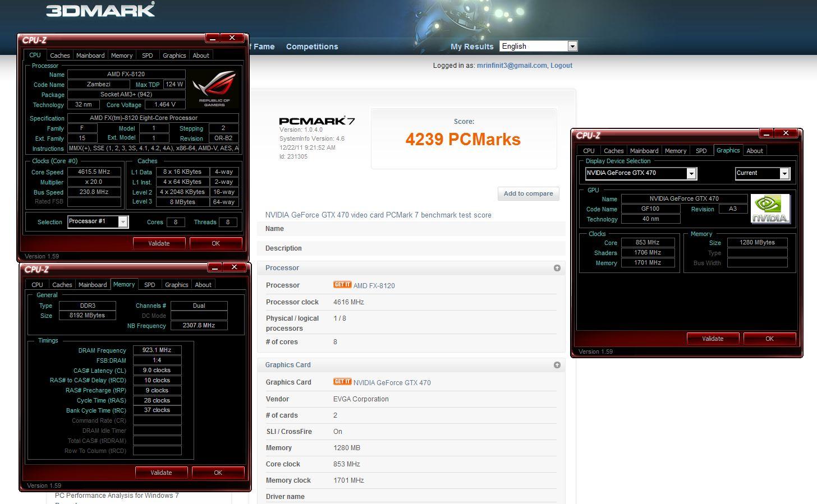817x504 pixels.
Task: Click the Add to compare button
Action: tap(528, 193)
